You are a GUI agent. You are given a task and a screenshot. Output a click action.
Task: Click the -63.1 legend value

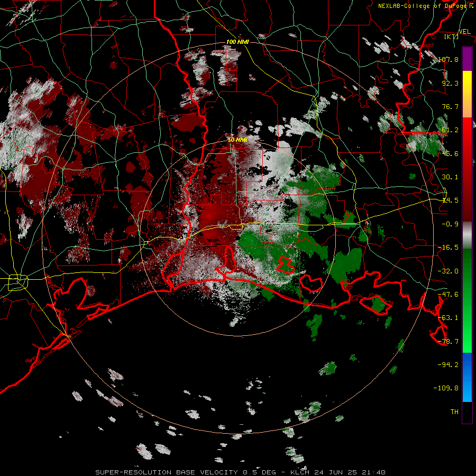[448, 318]
